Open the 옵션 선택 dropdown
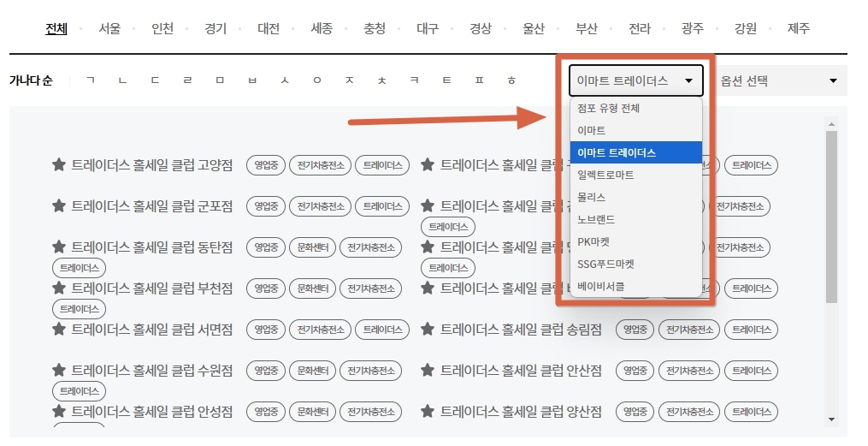Viewport: 868px width, 446px height. [x=781, y=80]
